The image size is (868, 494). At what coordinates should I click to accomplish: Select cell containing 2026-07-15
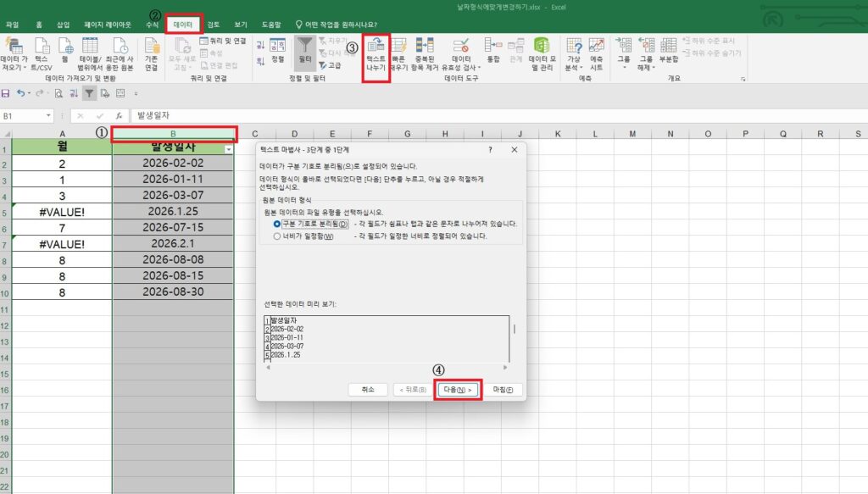[x=173, y=227]
